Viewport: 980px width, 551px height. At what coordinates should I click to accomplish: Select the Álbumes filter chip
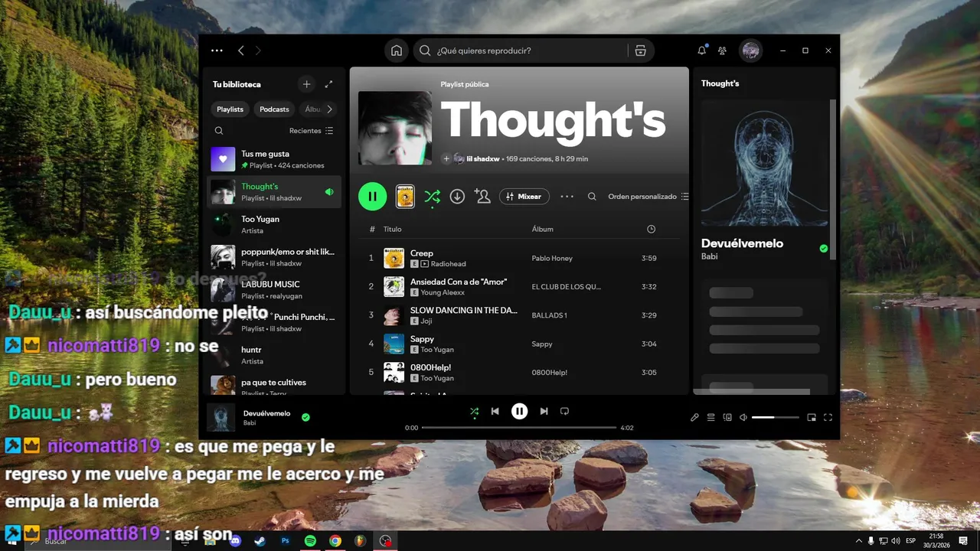[312, 109]
